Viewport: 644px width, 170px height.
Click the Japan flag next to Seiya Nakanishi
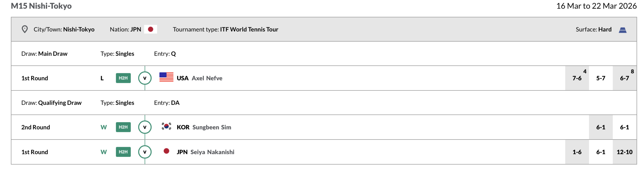(166, 151)
